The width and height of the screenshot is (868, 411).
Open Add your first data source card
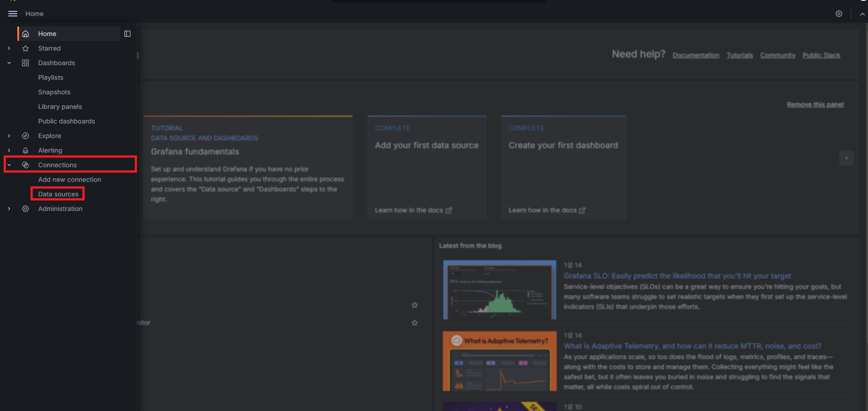coord(427,167)
